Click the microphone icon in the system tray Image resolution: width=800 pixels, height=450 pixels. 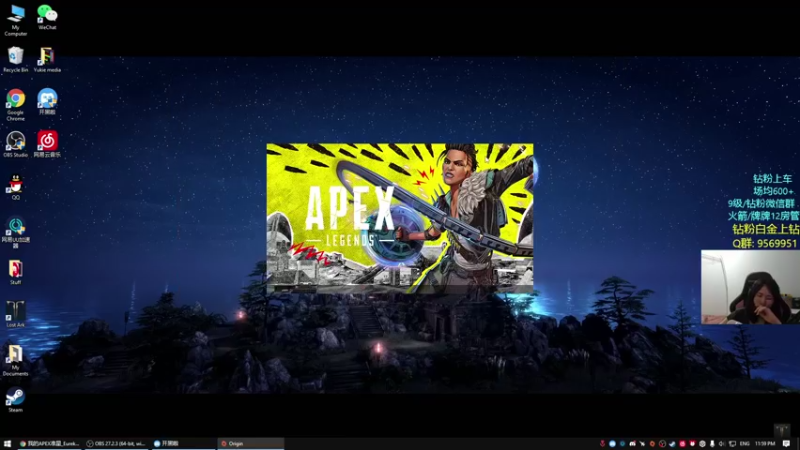pyautogui.click(x=712, y=444)
